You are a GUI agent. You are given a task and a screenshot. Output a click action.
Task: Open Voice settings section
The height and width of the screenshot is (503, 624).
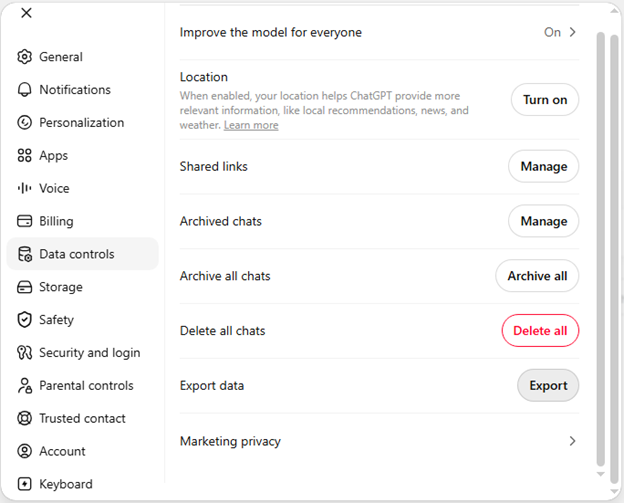(83, 188)
